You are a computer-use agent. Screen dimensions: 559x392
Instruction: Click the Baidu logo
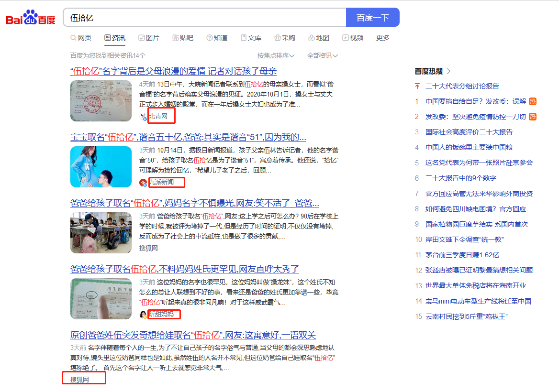point(31,17)
